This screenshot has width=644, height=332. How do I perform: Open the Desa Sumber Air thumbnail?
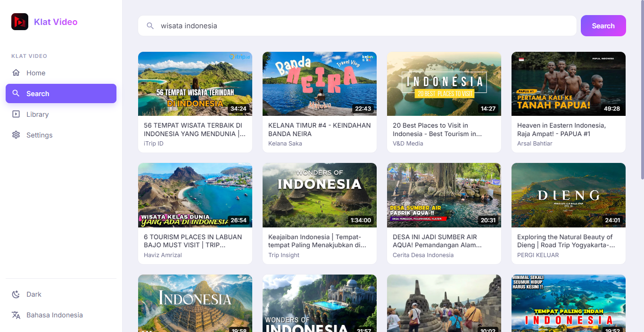tap(444, 195)
